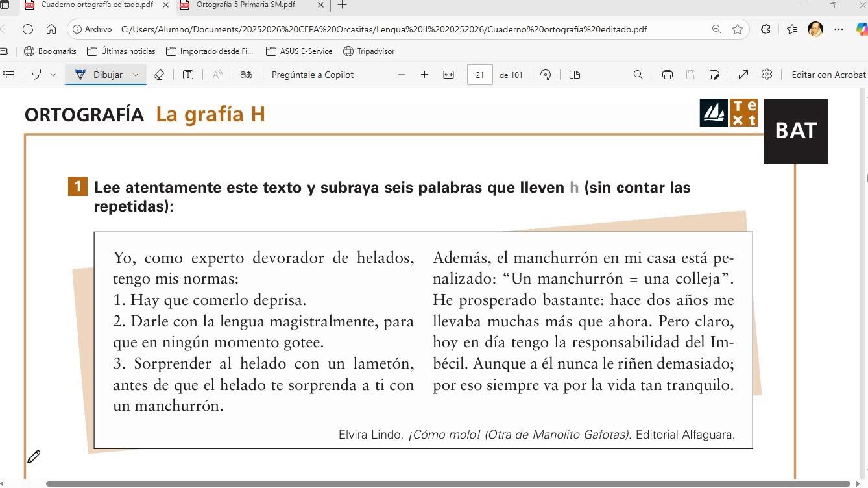Select the highlighter tool

point(36,75)
